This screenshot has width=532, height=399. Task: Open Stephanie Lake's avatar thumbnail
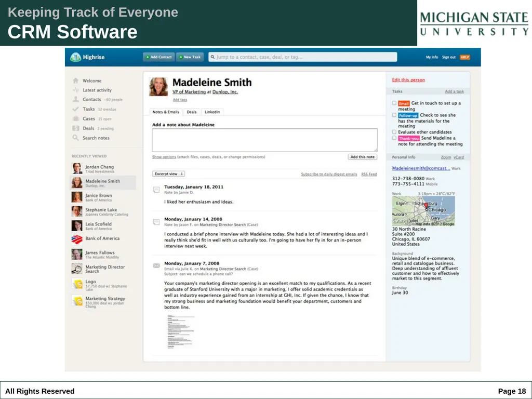coord(77,211)
